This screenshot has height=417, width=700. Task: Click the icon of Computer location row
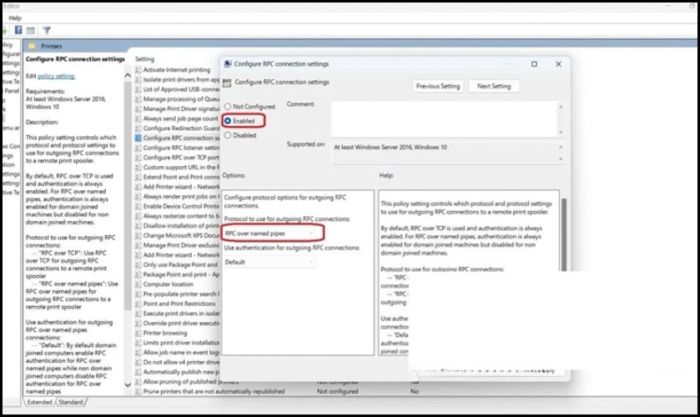click(138, 284)
